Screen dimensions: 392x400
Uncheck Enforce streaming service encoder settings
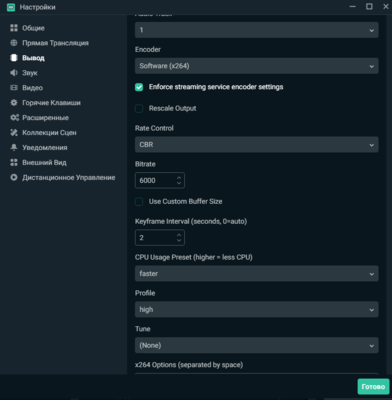(139, 87)
